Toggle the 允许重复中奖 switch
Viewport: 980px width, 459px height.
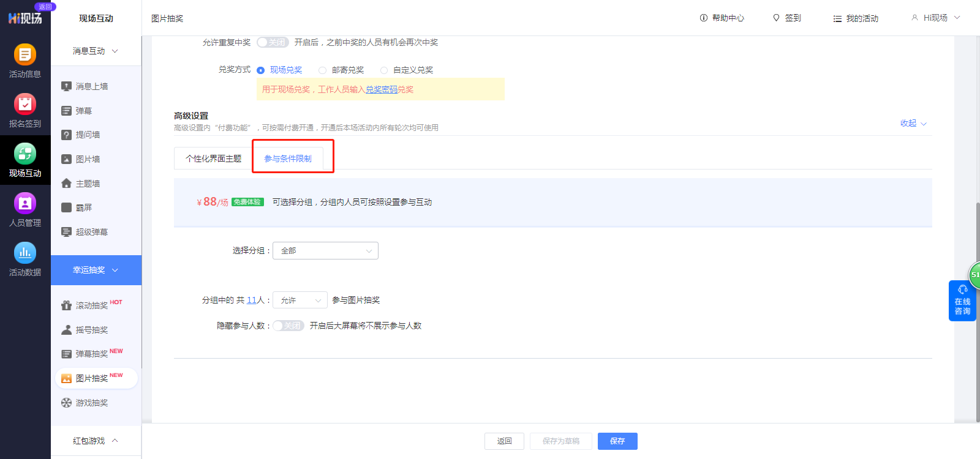click(x=273, y=42)
